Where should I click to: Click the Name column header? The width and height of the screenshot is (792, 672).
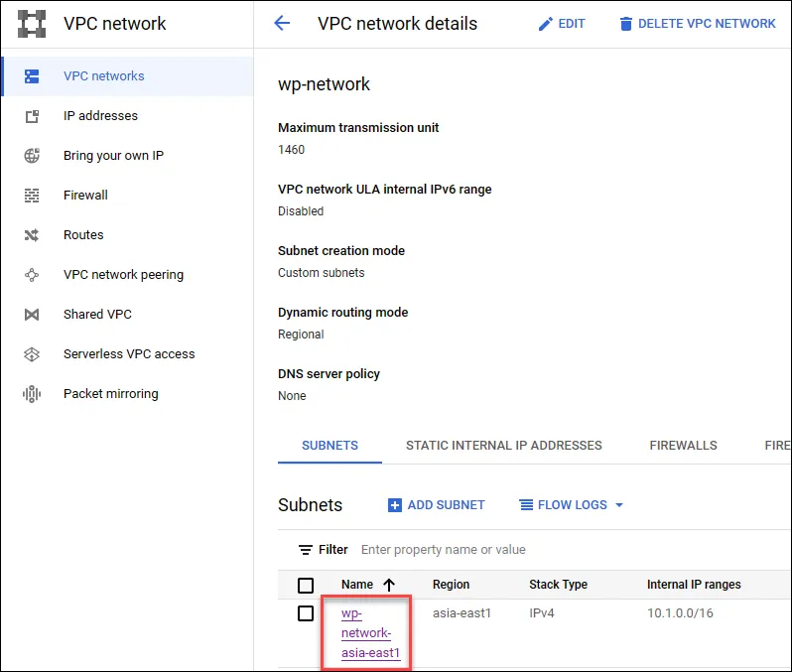(357, 585)
